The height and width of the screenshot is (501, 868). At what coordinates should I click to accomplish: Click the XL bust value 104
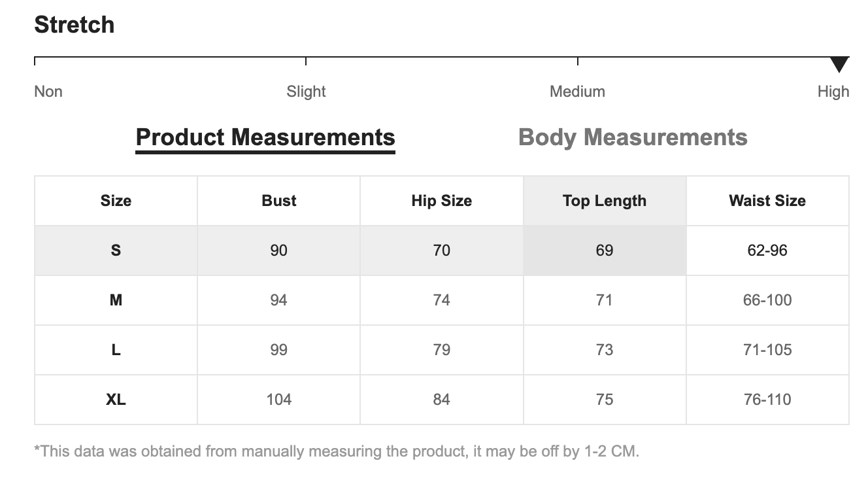(x=278, y=400)
